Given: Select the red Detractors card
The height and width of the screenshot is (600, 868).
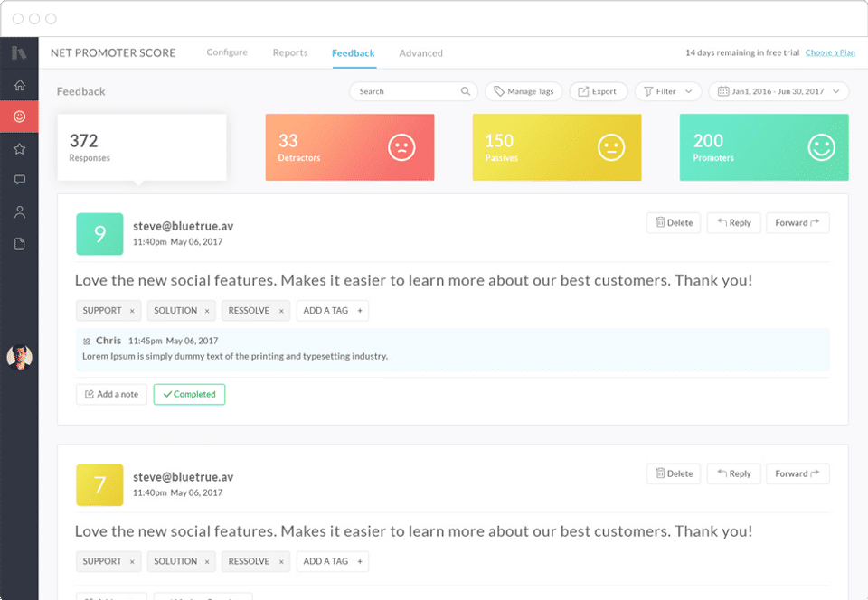Looking at the screenshot, I should (349, 147).
